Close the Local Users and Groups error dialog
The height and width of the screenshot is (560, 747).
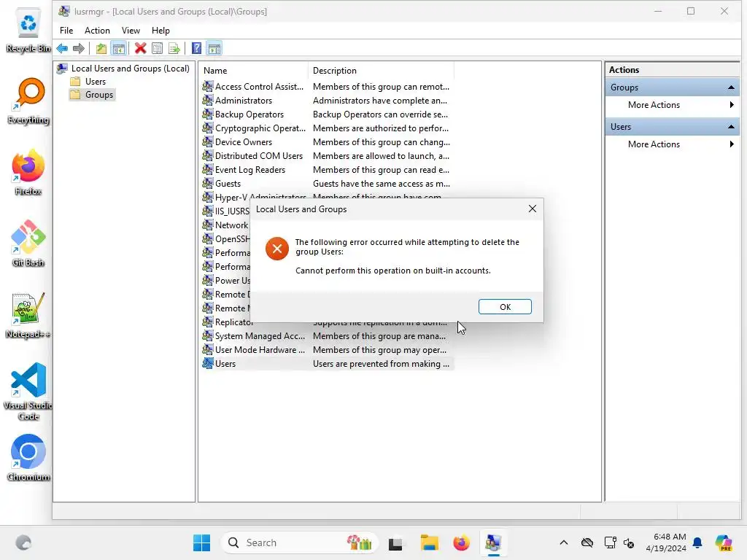pyautogui.click(x=532, y=209)
